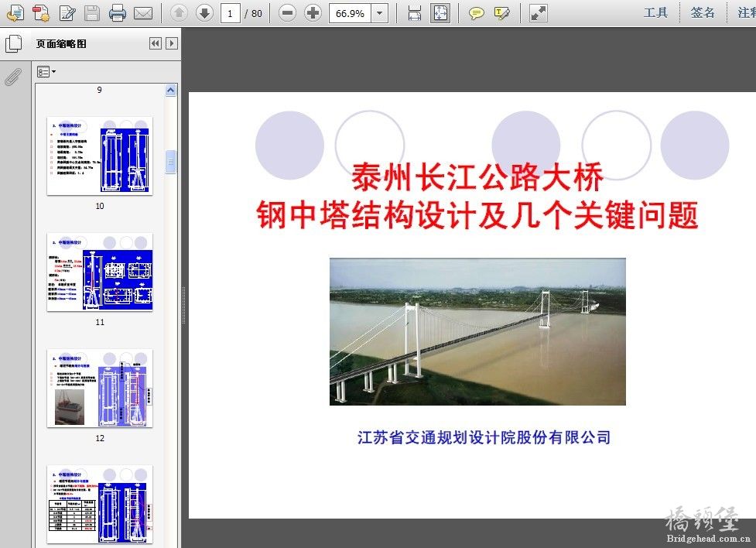Send the file via the envelope icon

(143, 13)
